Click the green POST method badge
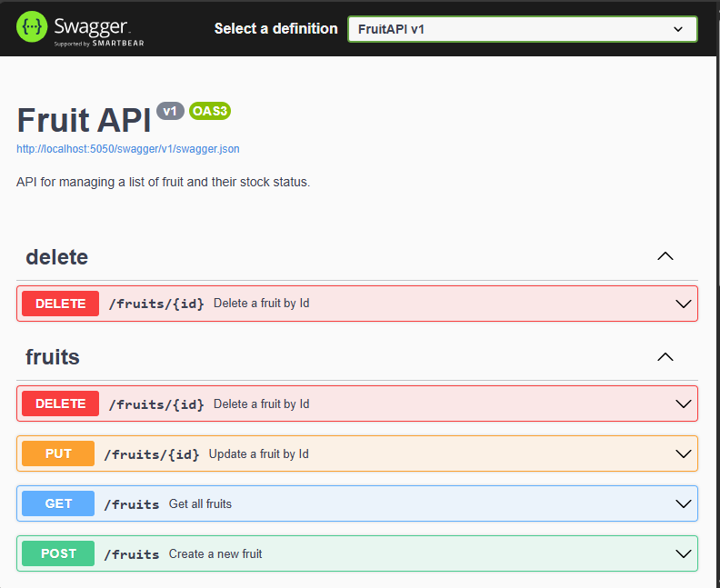Image resolution: width=720 pixels, height=588 pixels. click(x=58, y=553)
